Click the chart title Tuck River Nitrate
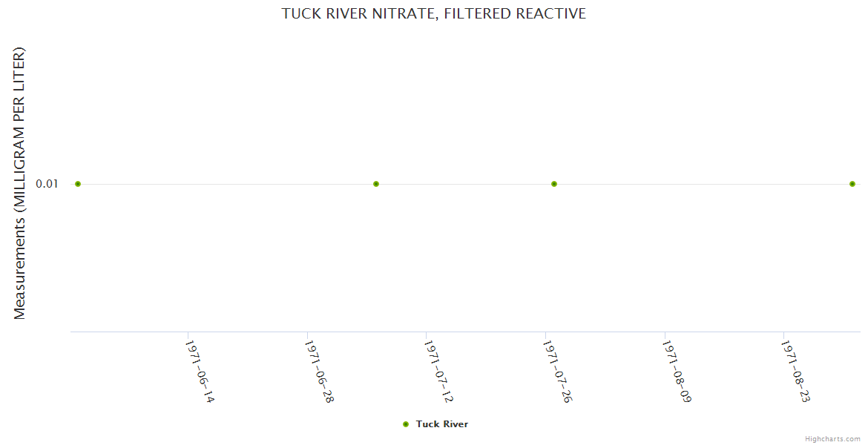 (434, 13)
